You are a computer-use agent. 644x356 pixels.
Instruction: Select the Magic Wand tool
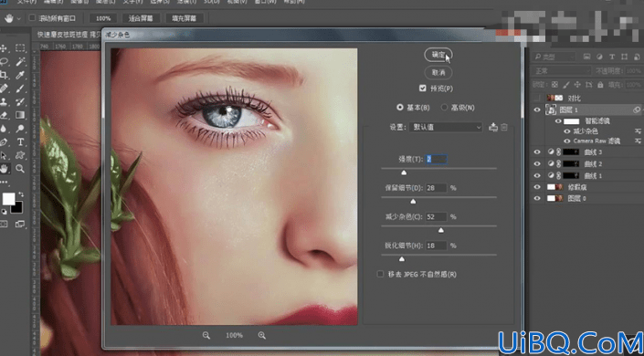click(20, 61)
